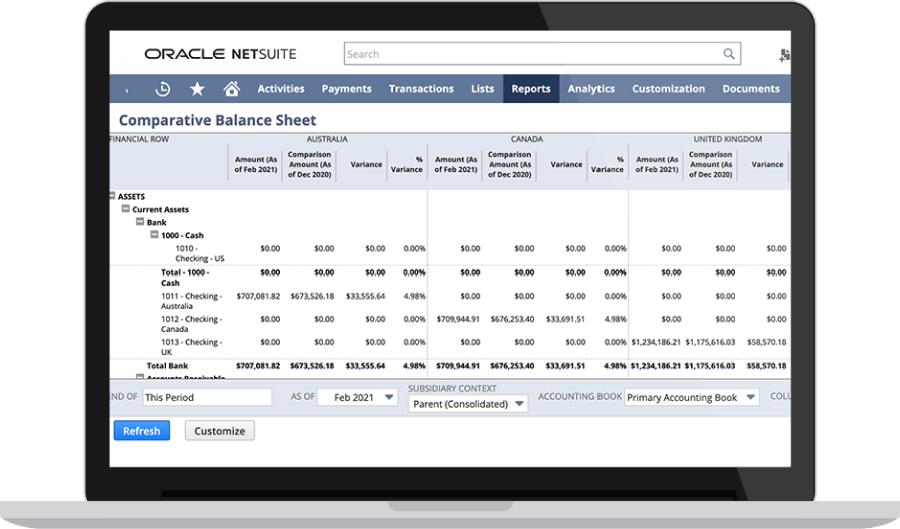Open the Lists menu
Screen dimensions: 900x529
click(483, 89)
